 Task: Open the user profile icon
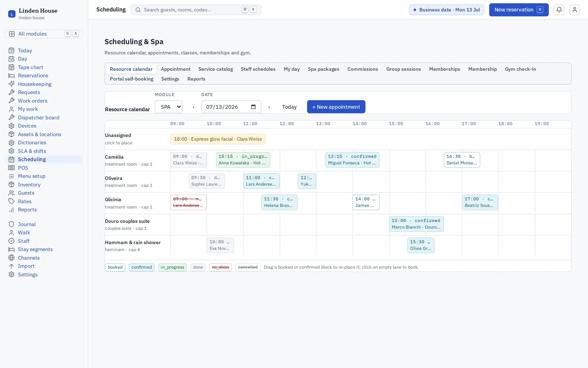tap(574, 10)
